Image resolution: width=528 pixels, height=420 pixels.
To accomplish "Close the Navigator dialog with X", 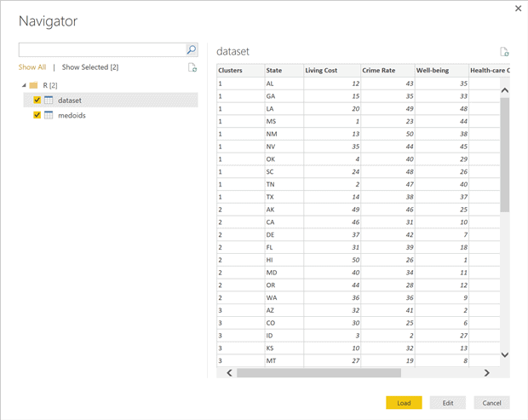I will [518, 9].
